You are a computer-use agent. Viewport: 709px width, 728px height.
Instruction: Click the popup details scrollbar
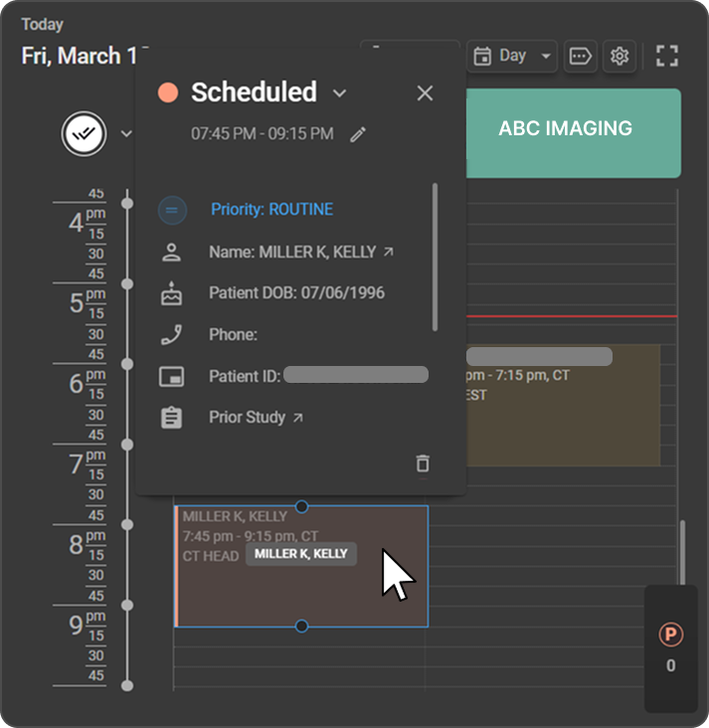coord(435,257)
